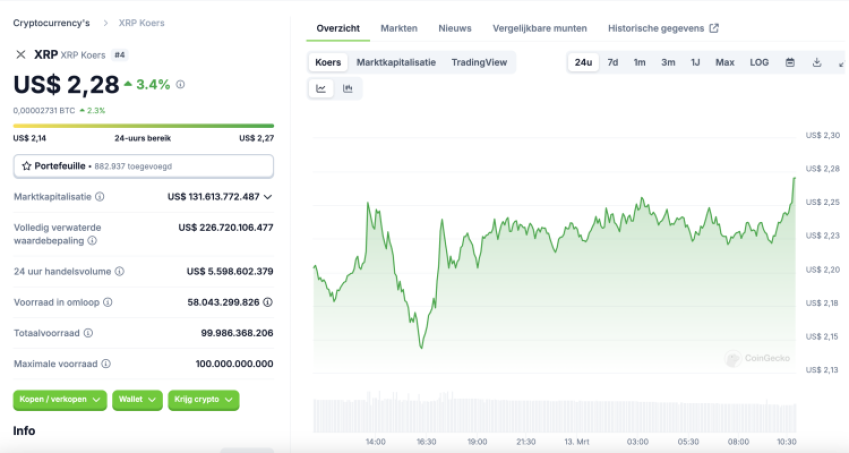Click the 24-uurs bereik range bar
The height and width of the screenshot is (453, 849).
(x=143, y=126)
